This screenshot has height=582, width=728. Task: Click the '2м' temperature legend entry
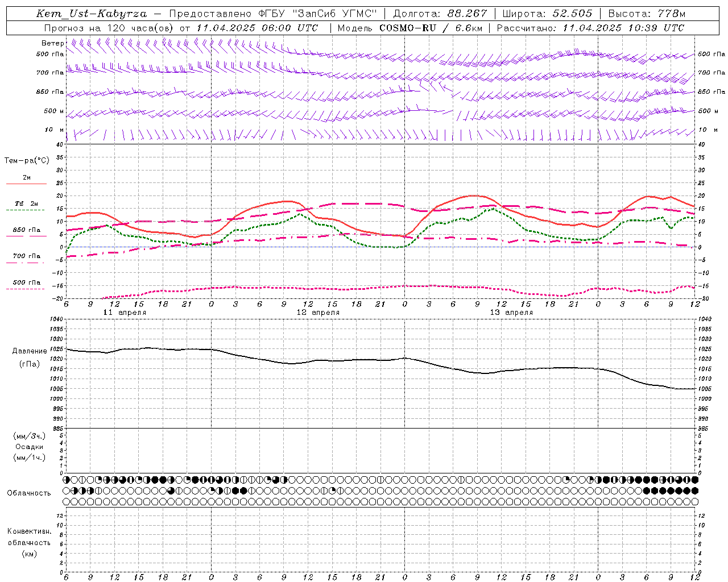(x=27, y=177)
